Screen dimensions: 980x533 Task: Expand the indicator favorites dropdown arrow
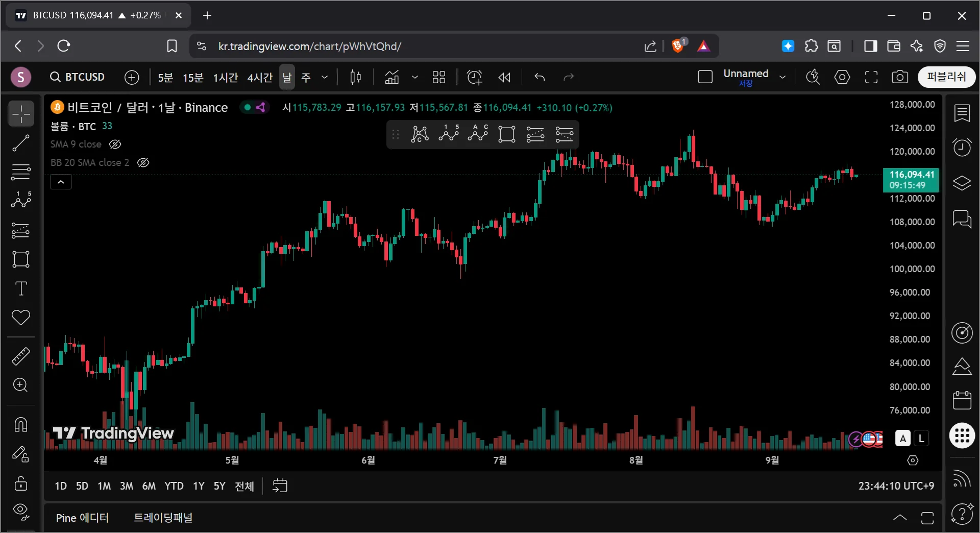pos(415,78)
